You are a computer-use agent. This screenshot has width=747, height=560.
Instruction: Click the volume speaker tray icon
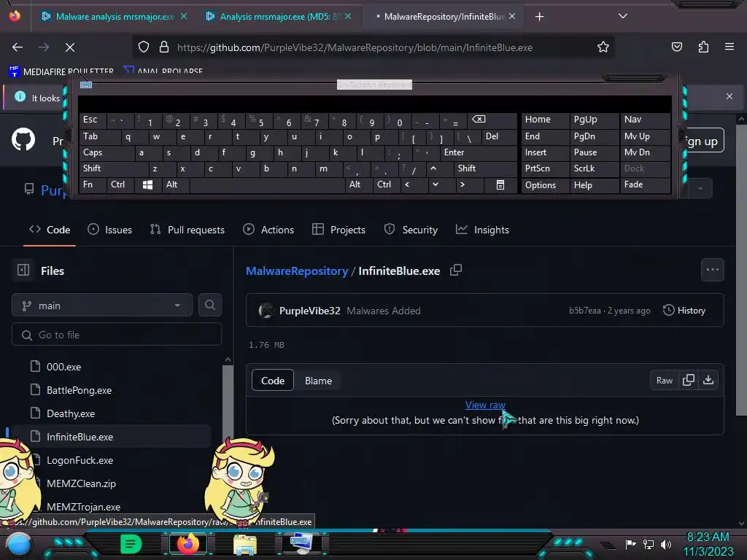[x=666, y=544]
